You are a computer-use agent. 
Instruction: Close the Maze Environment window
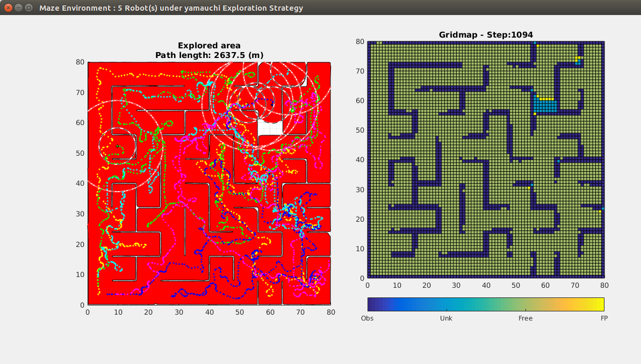(8, 8)
